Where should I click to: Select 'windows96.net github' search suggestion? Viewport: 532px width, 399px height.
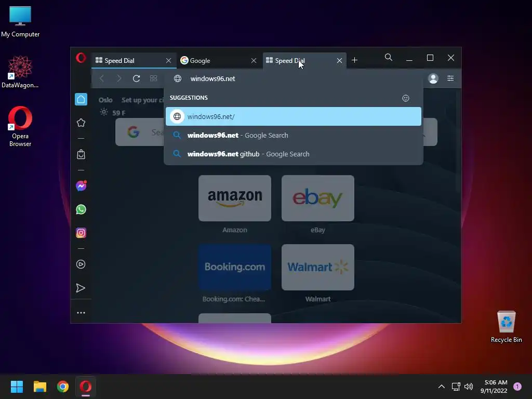click(294, 154)
